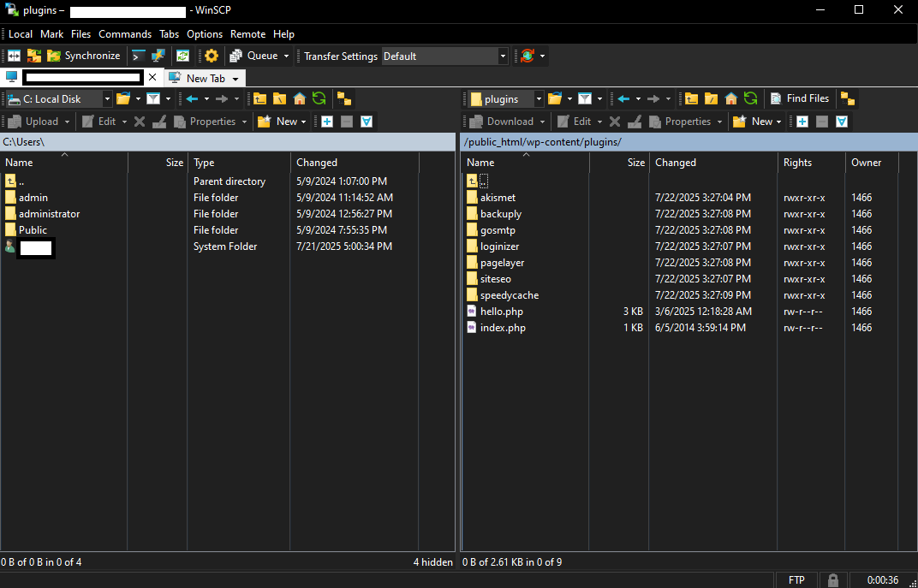Click the Find Files button

point(801,98)
